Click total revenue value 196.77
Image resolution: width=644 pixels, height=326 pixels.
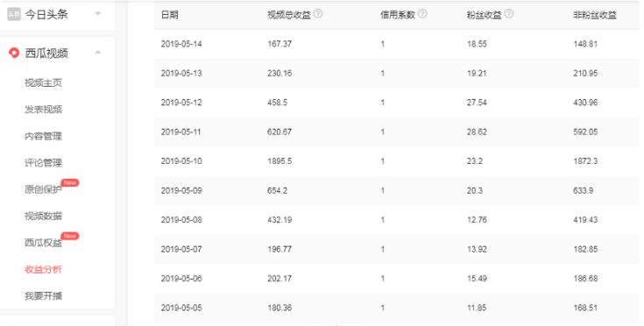pyautogui.click(x=280, y=249)
